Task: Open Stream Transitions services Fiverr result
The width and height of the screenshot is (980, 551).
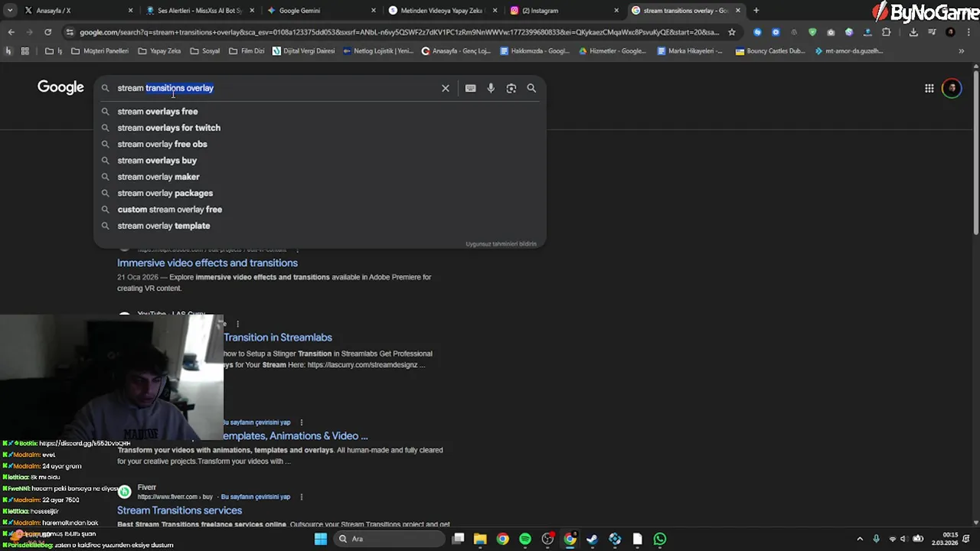Action: (x=179, y=510)
